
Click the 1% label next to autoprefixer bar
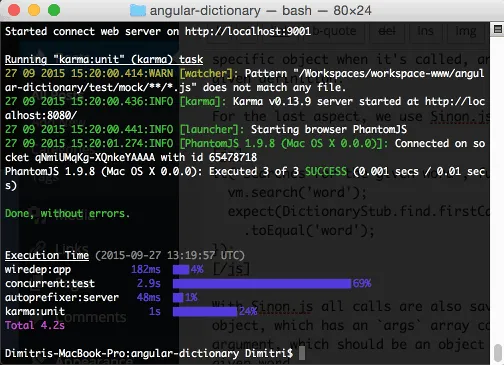(191, 297)
